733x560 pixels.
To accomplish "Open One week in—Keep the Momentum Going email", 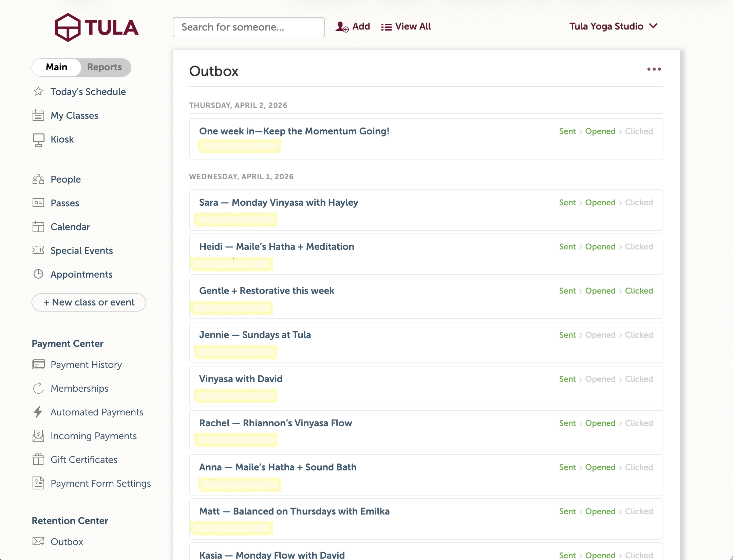I will (294, 131).
